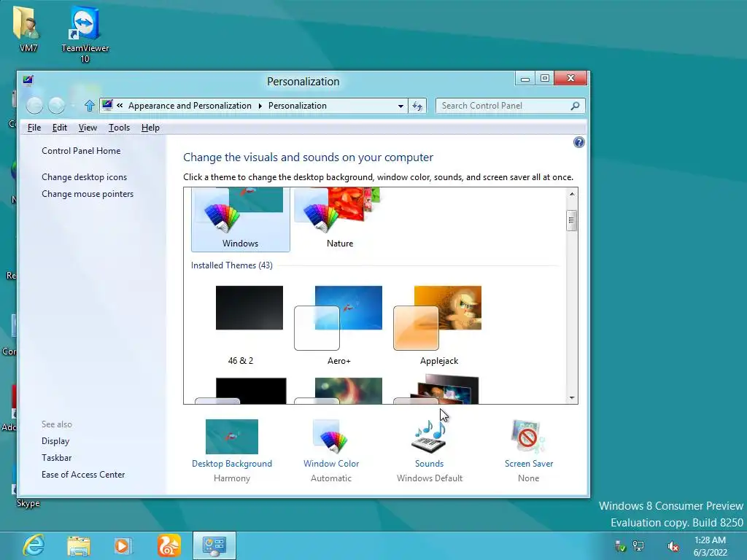Select the Windows theme
The width and height of the screenshot is (747, 560).
tap(240, 219)
